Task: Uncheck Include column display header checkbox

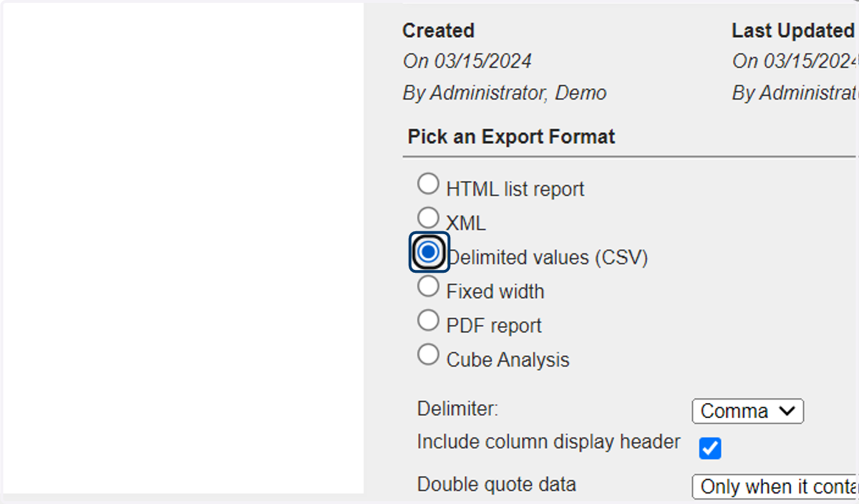Action: 710,449
